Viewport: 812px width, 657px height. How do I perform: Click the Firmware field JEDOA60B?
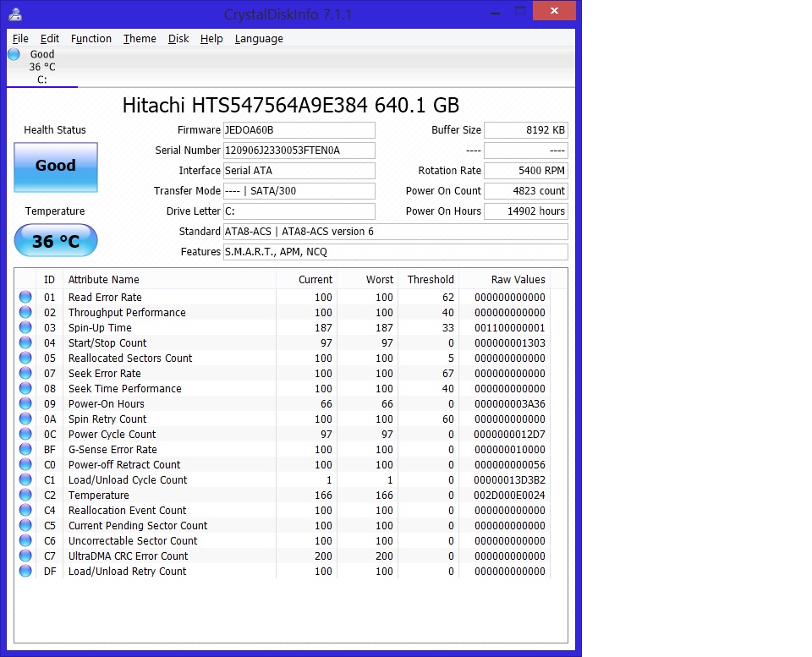pos(299,130)
